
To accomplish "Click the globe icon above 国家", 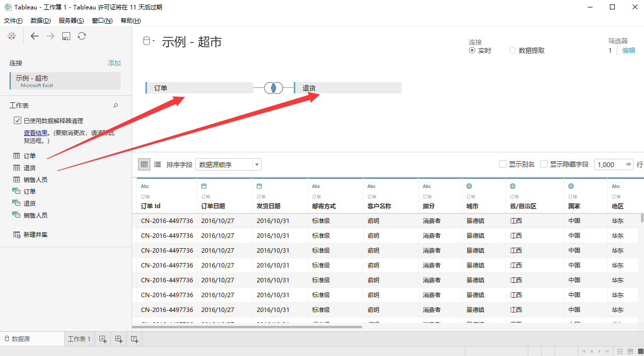I will (x=571, y=186).
